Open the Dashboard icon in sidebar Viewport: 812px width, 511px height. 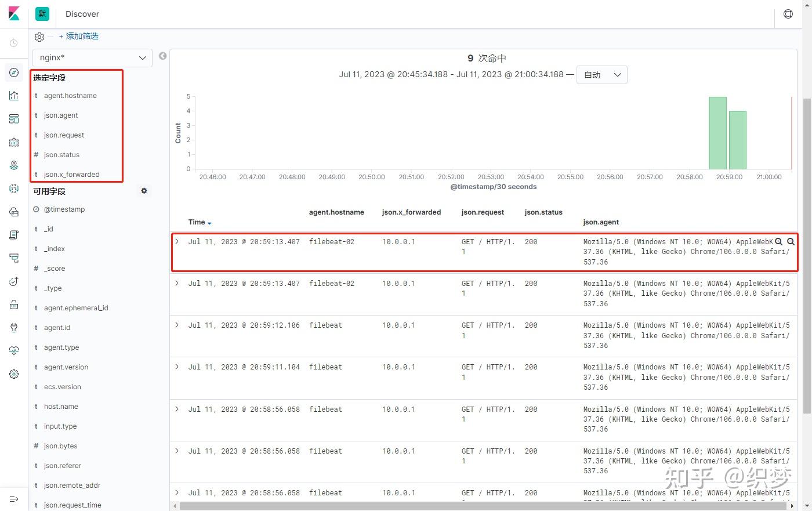point(14,119)
